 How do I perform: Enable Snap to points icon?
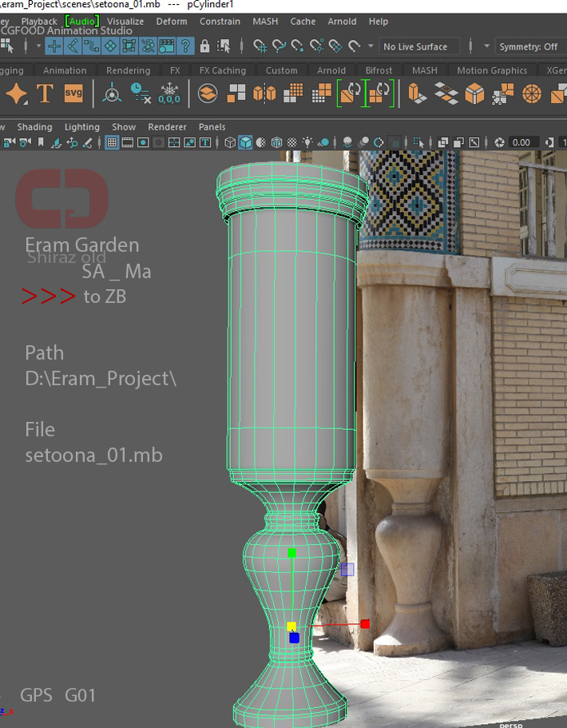(x=297, y=46)
